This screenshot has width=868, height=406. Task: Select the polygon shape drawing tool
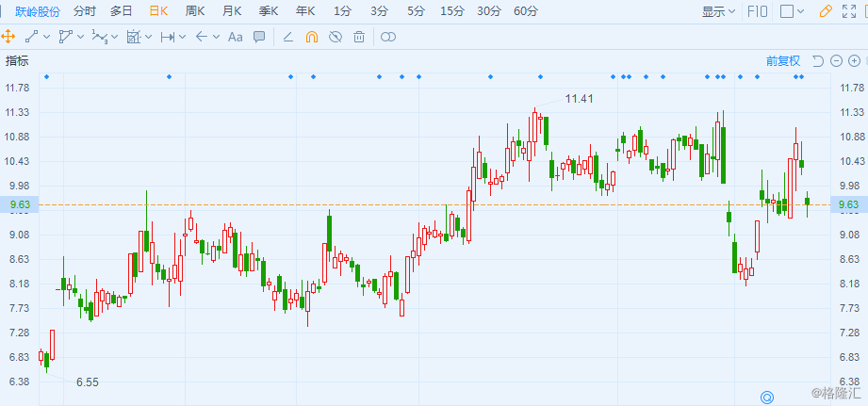pos(65,37)
